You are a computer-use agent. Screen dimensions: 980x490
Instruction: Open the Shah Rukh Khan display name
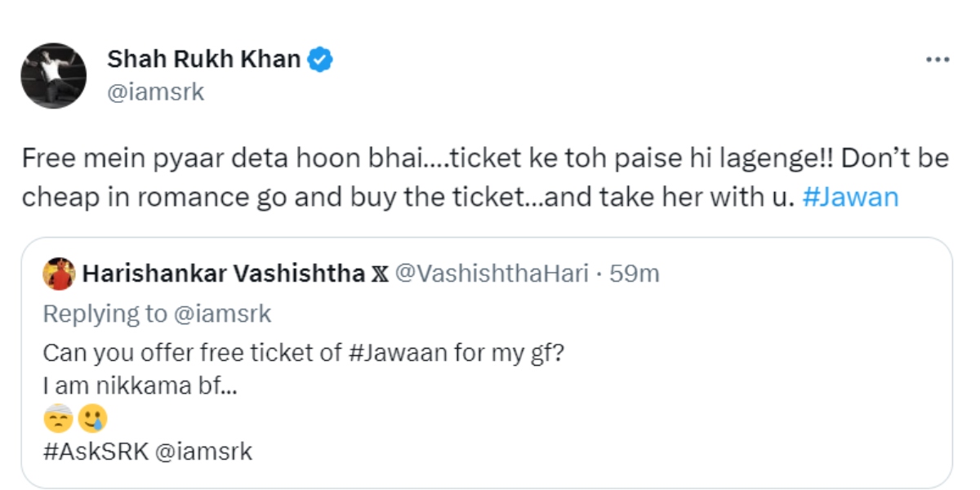click(x=204, y=60)
